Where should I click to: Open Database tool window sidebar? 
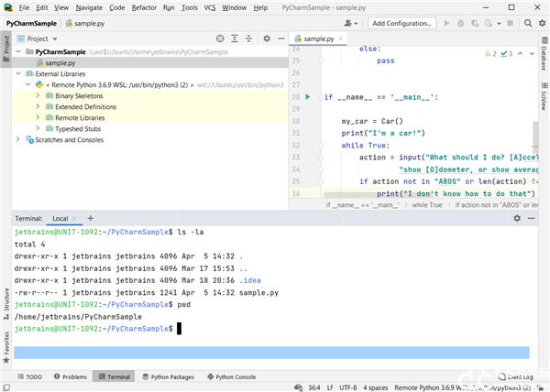coord(544,53)
